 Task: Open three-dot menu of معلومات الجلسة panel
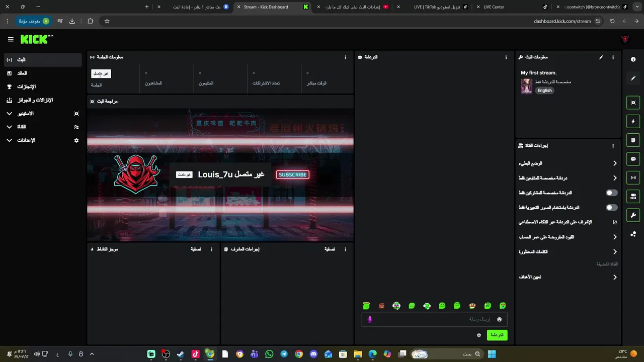[x=345, y=57]
